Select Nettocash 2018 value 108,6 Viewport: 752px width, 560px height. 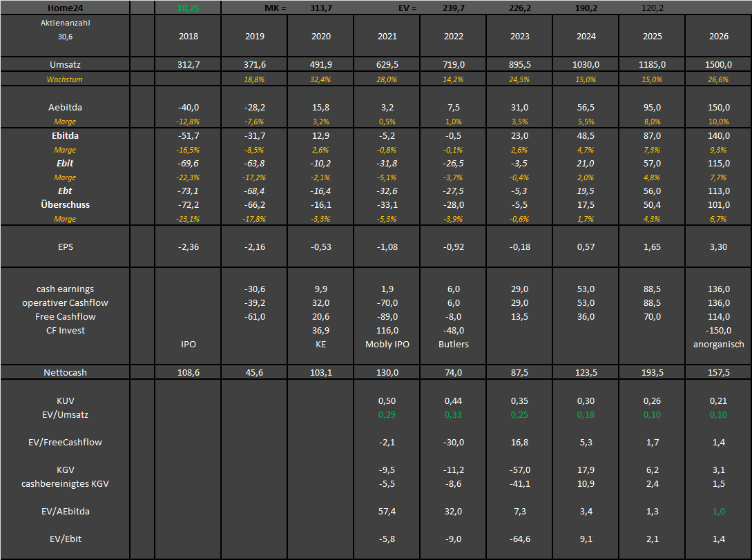coord(188,373)
